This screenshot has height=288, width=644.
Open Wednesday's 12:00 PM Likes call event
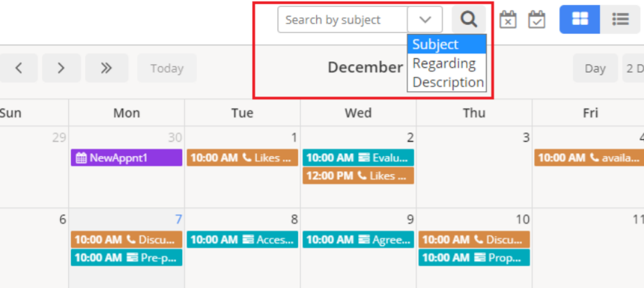click(358, 175)
